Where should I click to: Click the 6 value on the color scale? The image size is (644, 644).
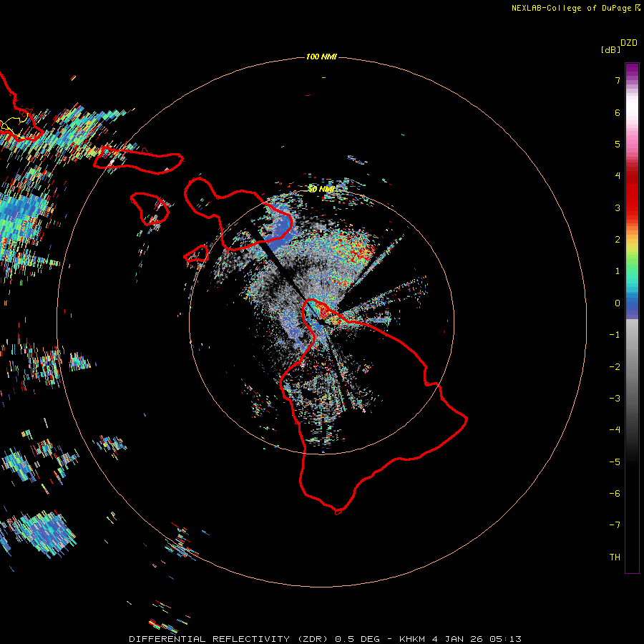(x=618, y=112)
